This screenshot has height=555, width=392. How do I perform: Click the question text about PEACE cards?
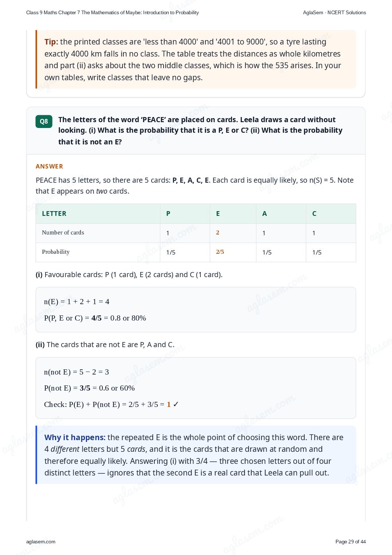pyautogui.click(x=200, y=131)
